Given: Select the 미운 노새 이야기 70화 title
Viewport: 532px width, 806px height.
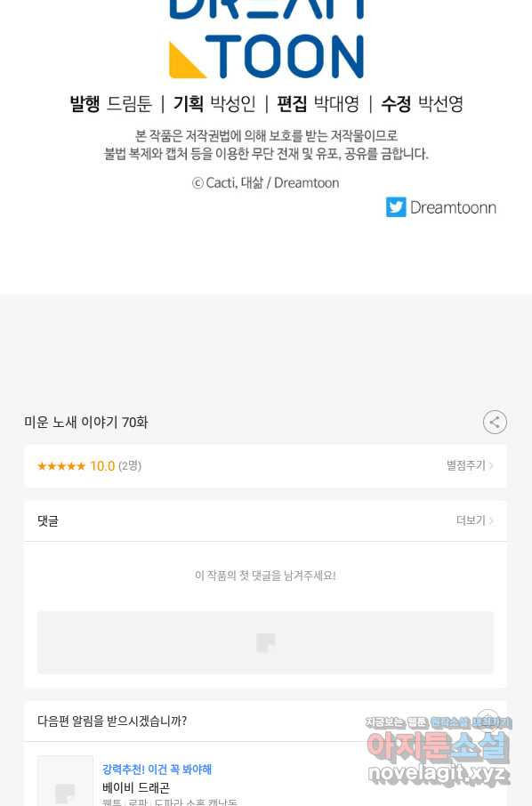Looking at the screenshot, I should tap(86, 423).
